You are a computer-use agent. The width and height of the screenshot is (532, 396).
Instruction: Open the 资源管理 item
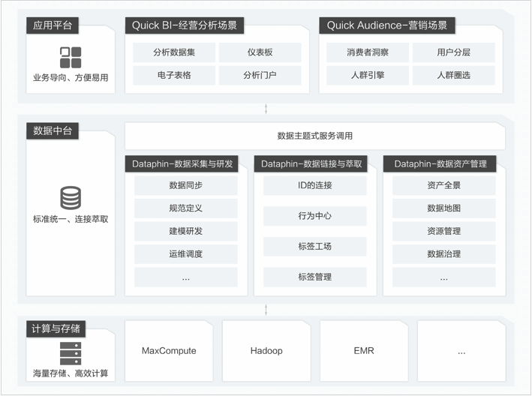443,231
